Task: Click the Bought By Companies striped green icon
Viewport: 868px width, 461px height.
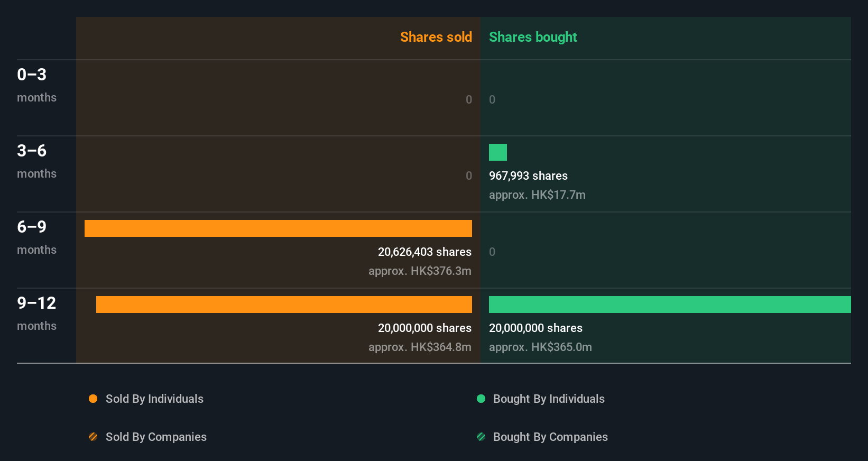Action: tap(481, 437)
